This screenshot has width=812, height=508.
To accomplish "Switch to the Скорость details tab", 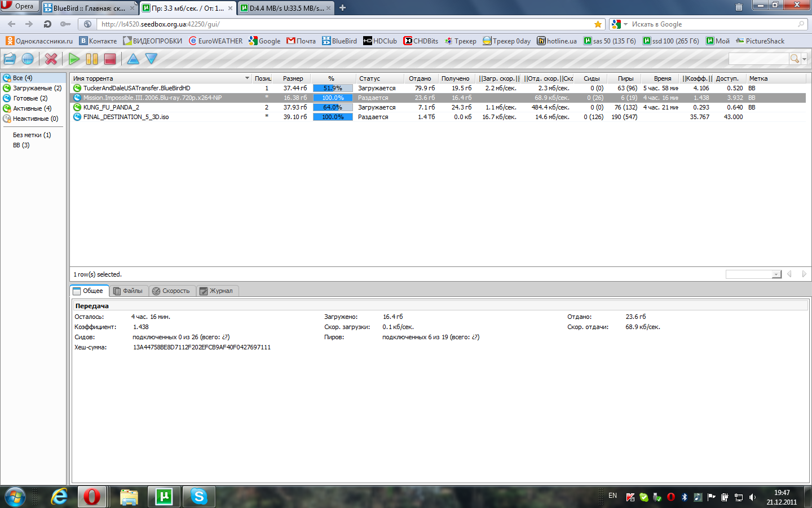I will [172, 291].
